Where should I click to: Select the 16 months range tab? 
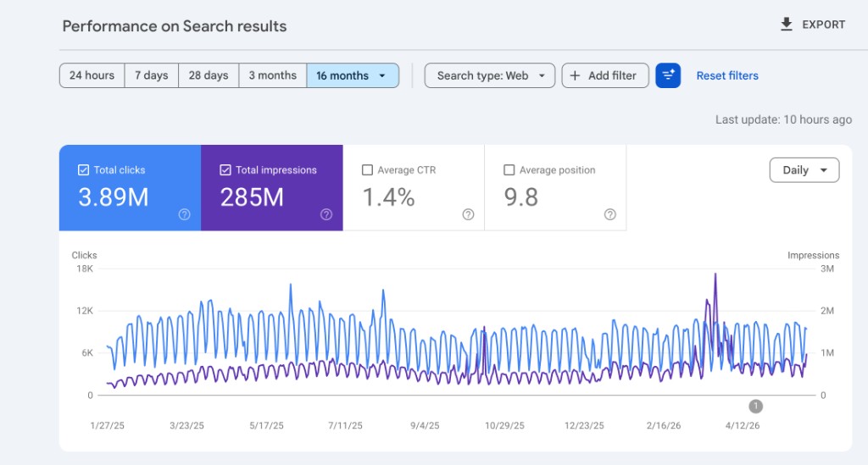[353, 75]
